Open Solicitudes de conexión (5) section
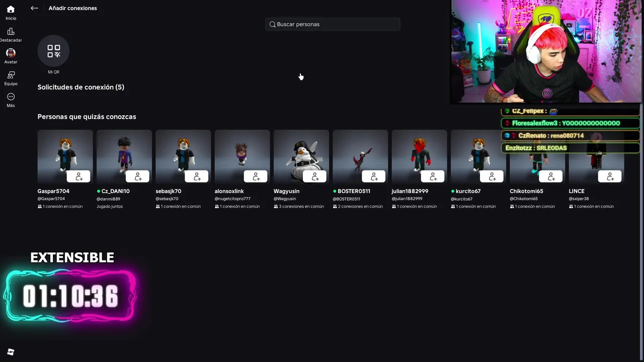 click(x=80, y=87)
